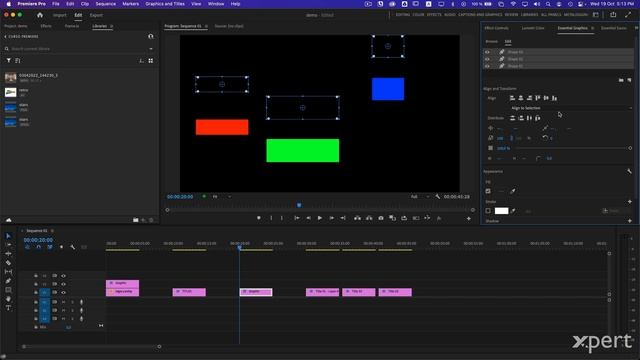Step back one frame in Program monitor

coord(308,218)
